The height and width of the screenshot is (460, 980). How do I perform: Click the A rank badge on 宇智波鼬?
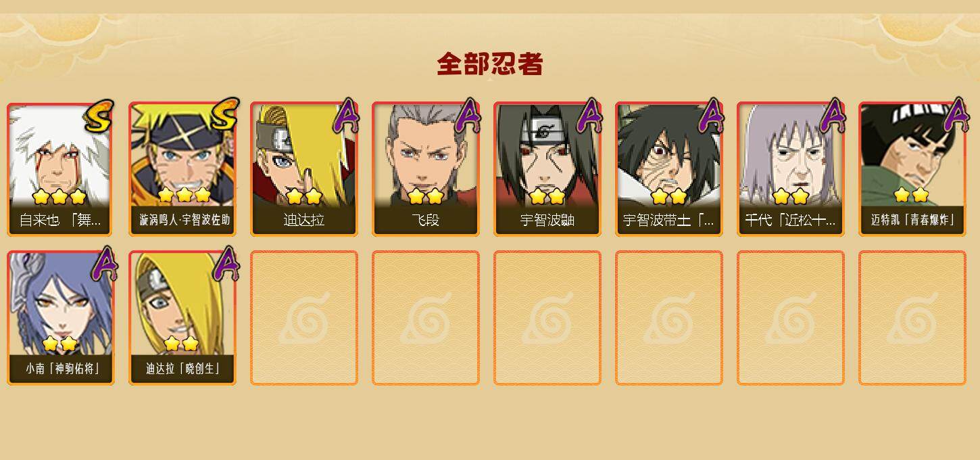(x=589, y=116)
